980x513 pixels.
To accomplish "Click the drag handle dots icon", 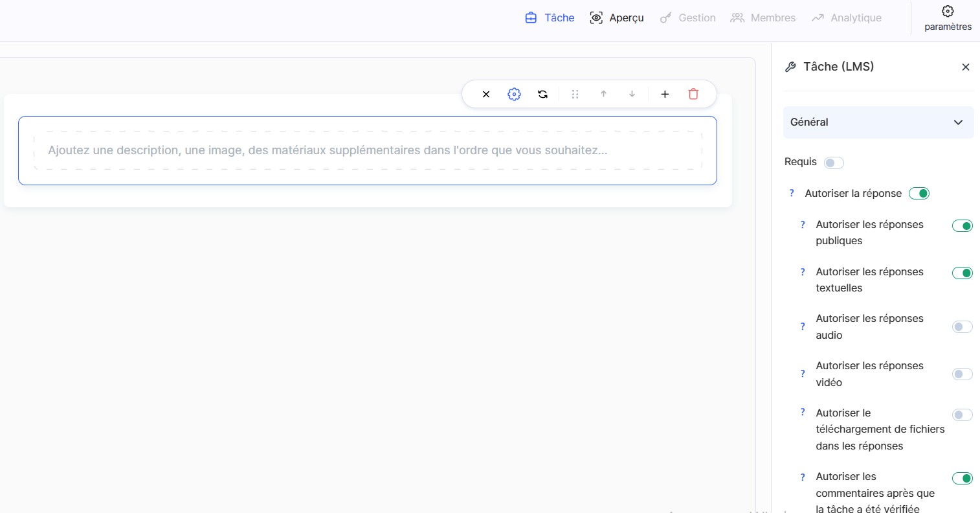I will [x=575, y=94].
